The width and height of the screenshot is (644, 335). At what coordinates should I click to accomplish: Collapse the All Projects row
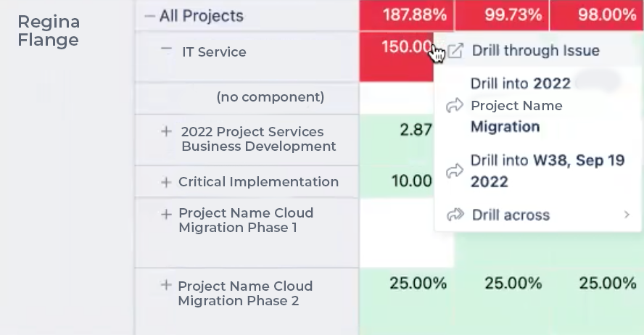150,17
